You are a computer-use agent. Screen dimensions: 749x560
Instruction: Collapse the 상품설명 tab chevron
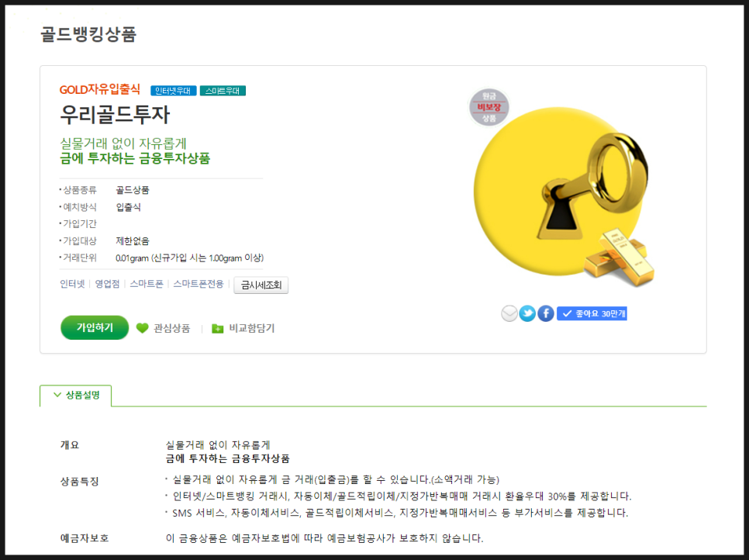(x=57, y=395)
